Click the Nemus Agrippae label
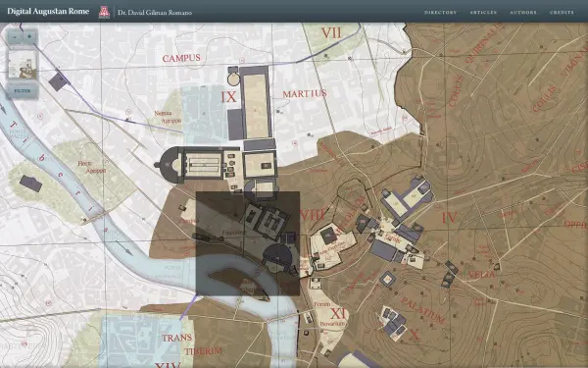The image size is (588, 368). pos(168,117)
